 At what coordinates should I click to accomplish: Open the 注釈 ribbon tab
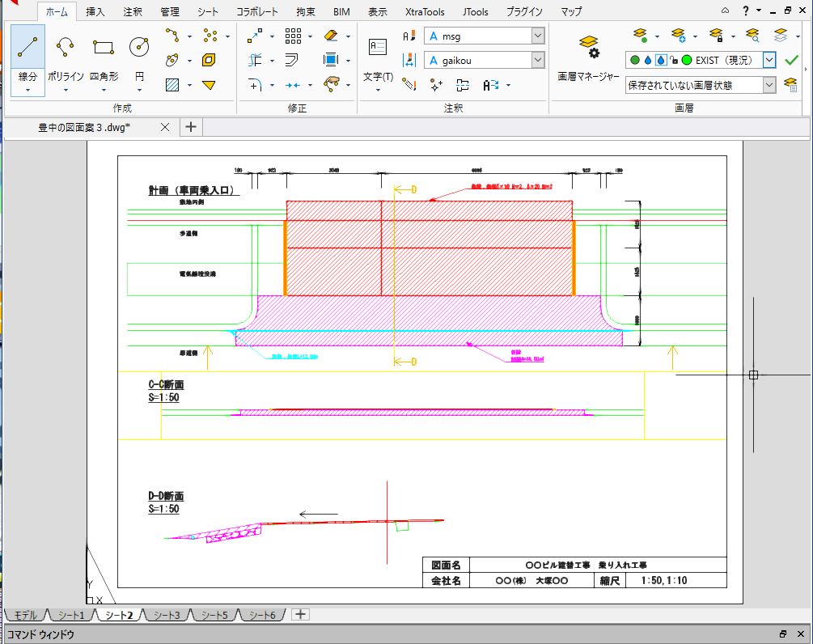pyautogui.click(x=133, y=12)
